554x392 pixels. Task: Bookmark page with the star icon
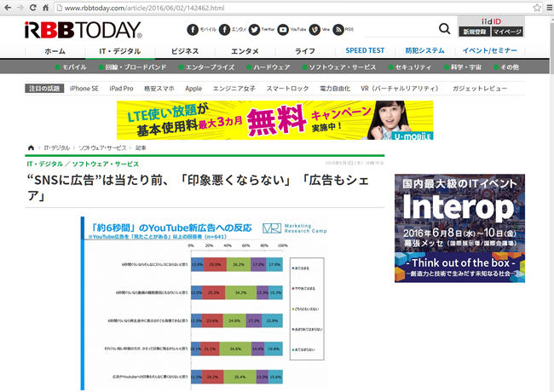[x=528, y=8]
